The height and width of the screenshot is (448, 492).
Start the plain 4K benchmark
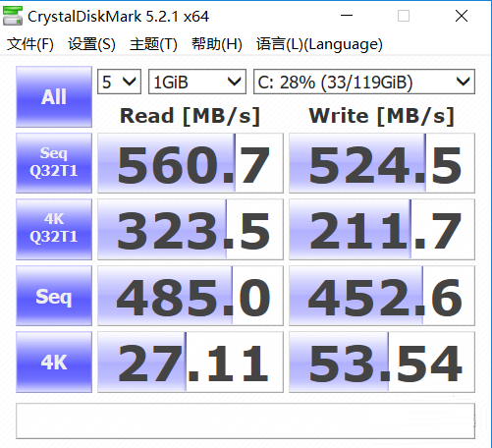point(54,362)
